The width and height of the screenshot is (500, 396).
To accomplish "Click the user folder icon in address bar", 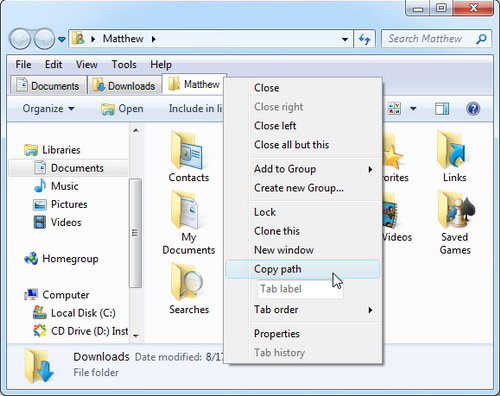I will tap(78, 38).
